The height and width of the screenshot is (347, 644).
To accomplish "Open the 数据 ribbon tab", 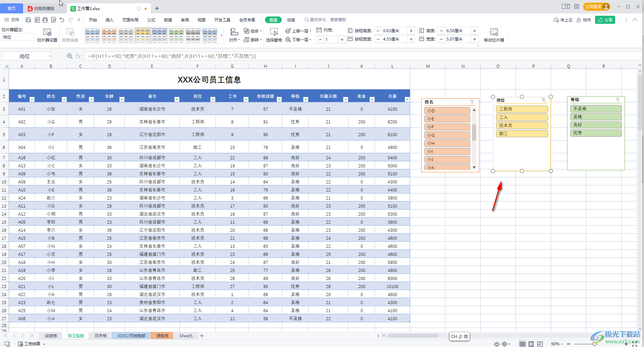I will (168, 20).
